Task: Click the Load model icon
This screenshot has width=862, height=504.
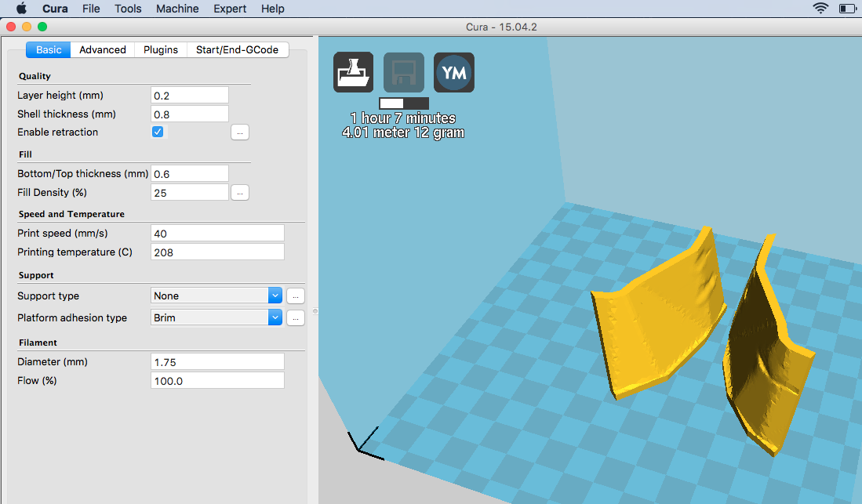Action: 353,72
